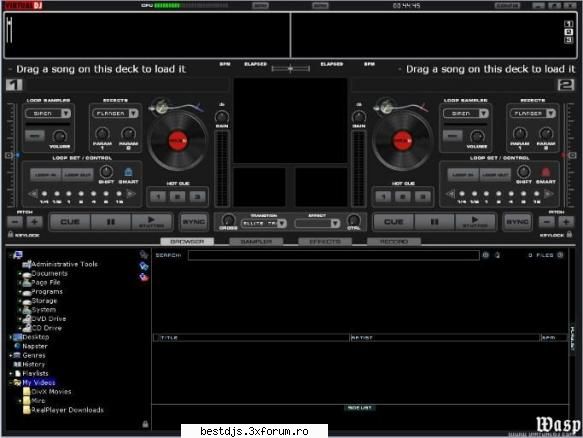Click deck 2 gain knob
Viewport: 583px width, 438px height.
tap(359, 117)
